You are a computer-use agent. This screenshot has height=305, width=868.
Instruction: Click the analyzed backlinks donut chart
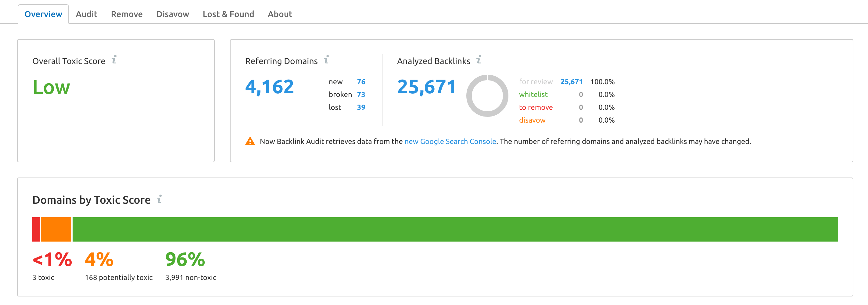coord(487,96)
